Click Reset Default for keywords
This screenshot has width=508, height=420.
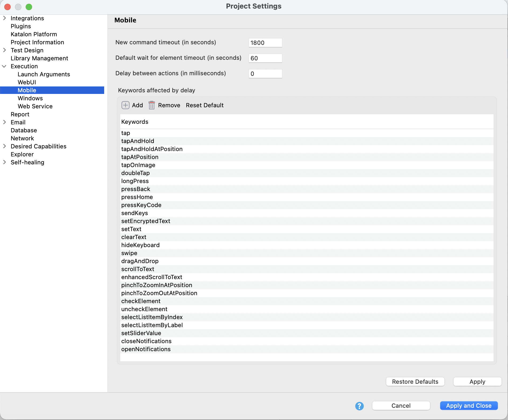[205, 105]
